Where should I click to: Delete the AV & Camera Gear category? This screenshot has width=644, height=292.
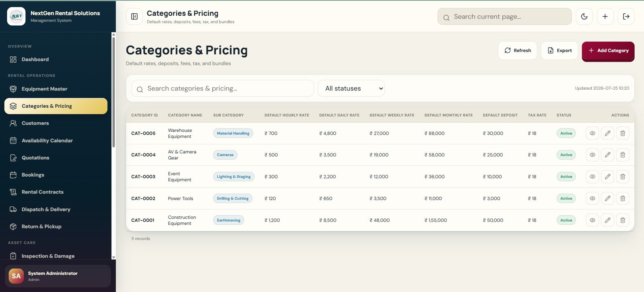(623, 155)
